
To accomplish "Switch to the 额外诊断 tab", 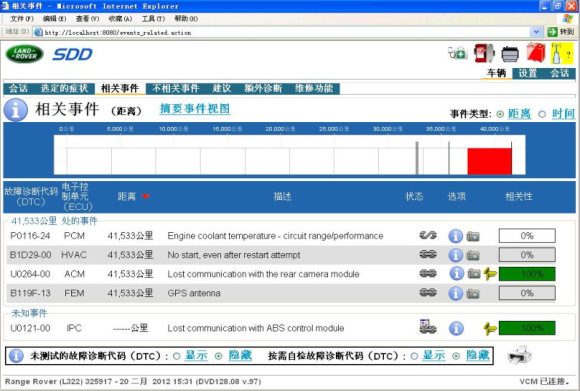I will 263,88.
